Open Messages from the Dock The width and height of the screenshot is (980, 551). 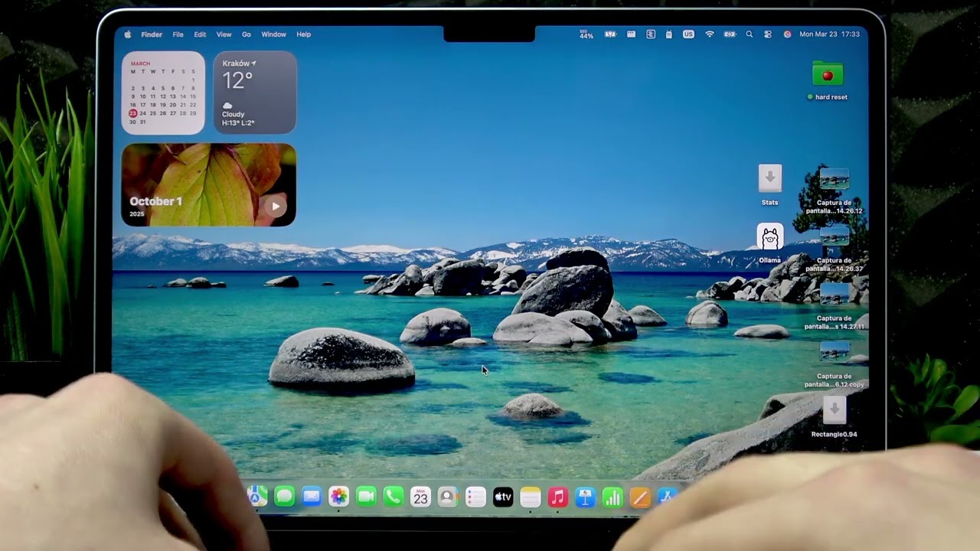284,497
